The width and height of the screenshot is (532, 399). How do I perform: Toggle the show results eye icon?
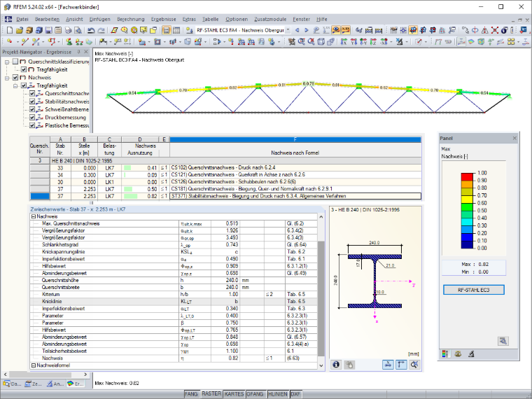(x=336, y=30)
